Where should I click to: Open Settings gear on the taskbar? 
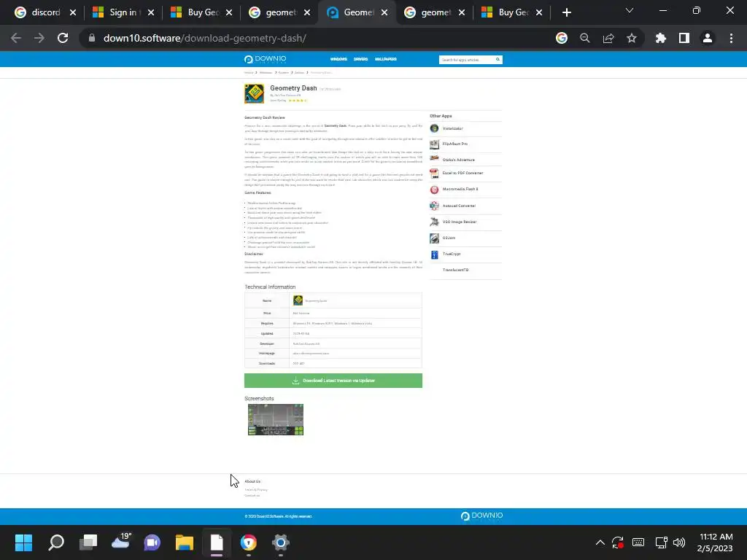point(281,542)
